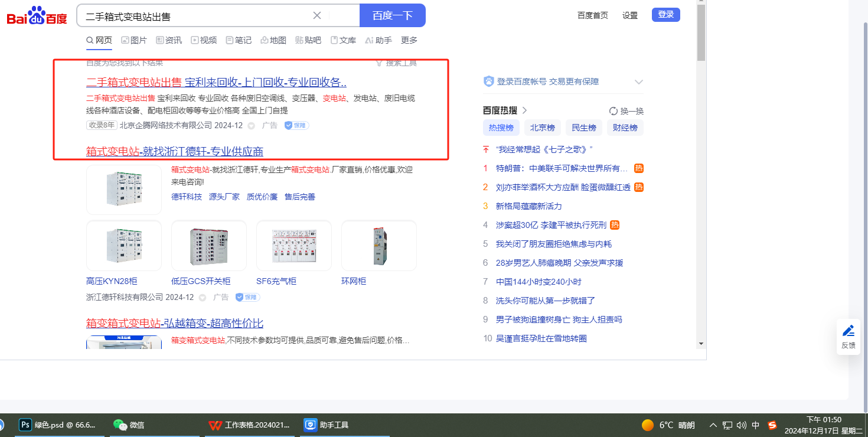Select the 北京榜 hot list tab

pos(543,128)
